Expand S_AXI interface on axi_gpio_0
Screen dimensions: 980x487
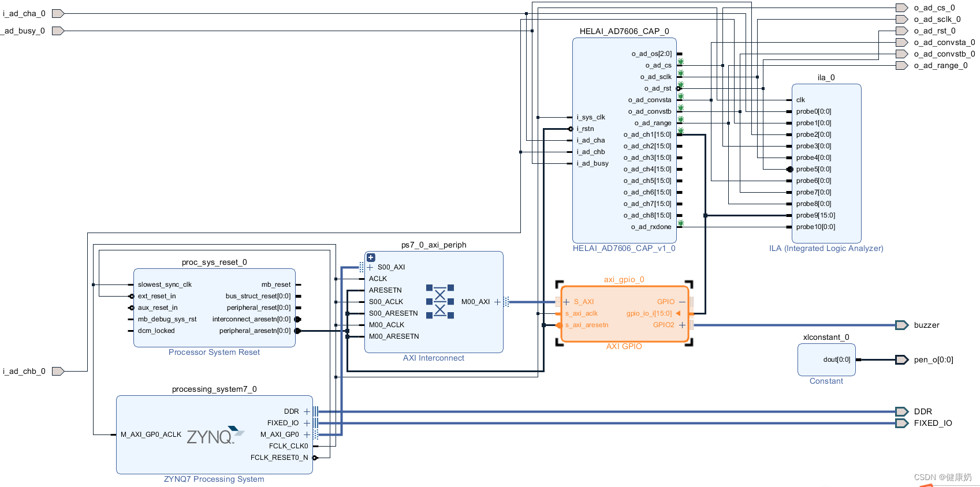[x=567, y=302]
